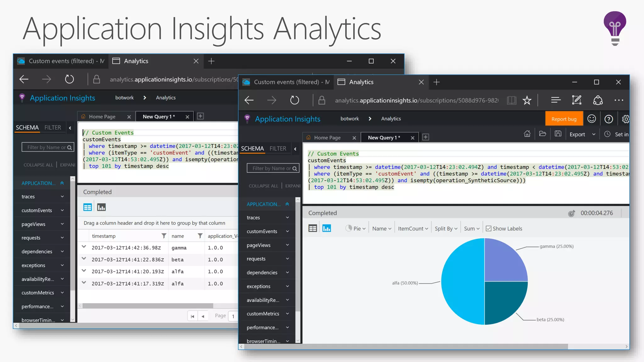Click COLLAPSE ALL in front schema panel
The image size is (644, 362).
point(263,186)
